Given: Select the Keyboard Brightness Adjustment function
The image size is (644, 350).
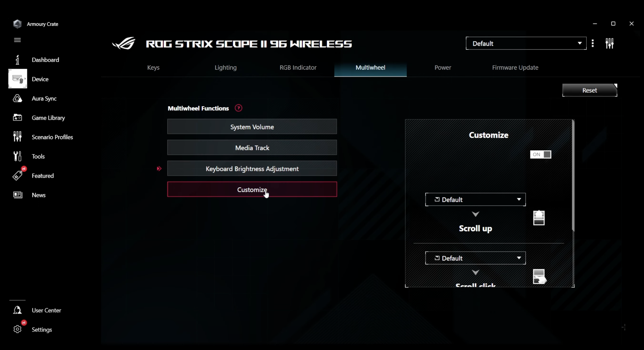Looking at the screenshot, I should [x=252, y=169].
